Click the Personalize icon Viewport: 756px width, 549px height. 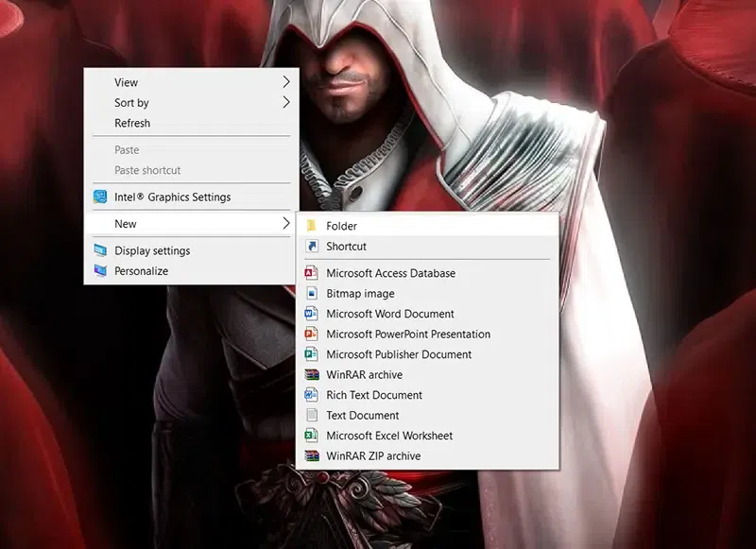100,271
